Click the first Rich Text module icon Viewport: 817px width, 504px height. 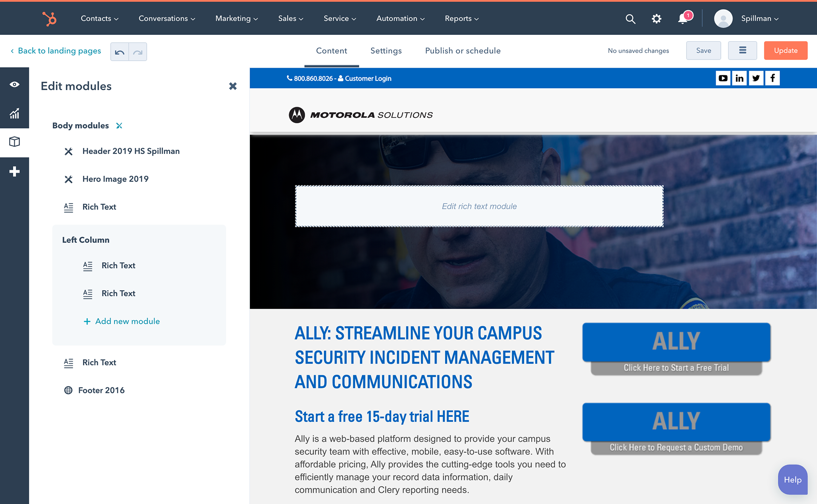coord(69,207)
